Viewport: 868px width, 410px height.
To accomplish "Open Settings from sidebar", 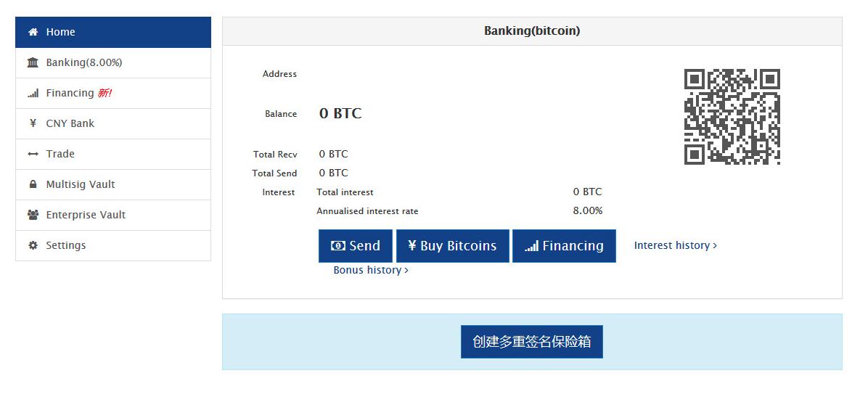I will coord(113,245).
